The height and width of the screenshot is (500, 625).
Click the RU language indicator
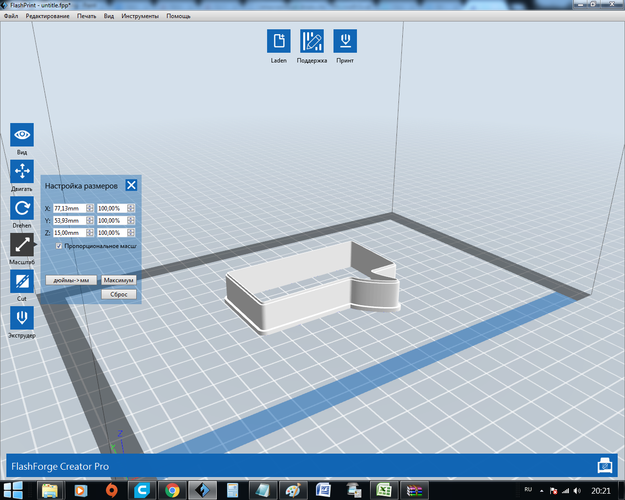[x=528, y=490]
